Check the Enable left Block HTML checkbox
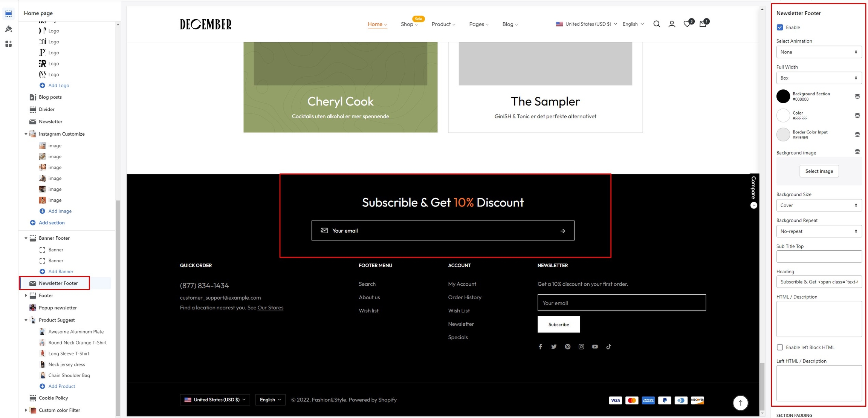This screenshot has width=868, height=418. tap(780, 348)
